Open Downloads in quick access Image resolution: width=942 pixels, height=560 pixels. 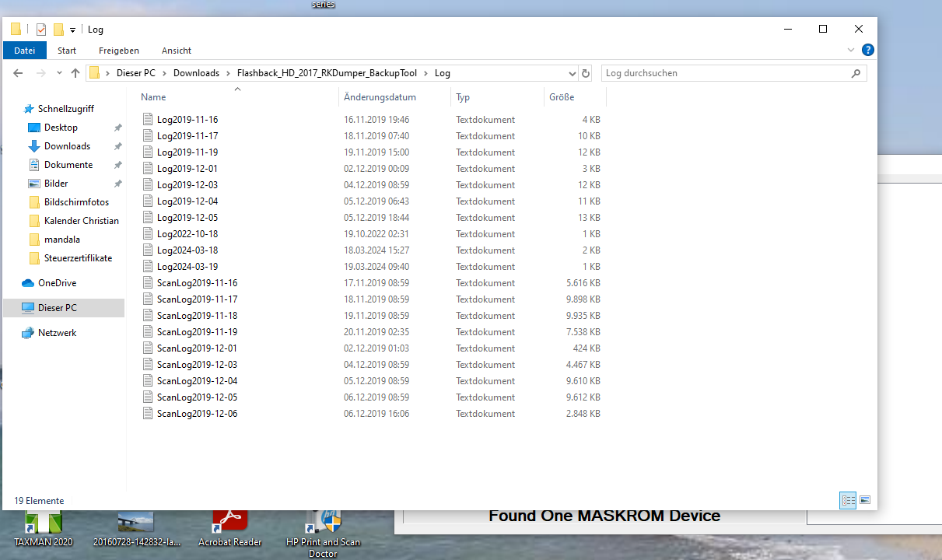[x=67, y=146]
